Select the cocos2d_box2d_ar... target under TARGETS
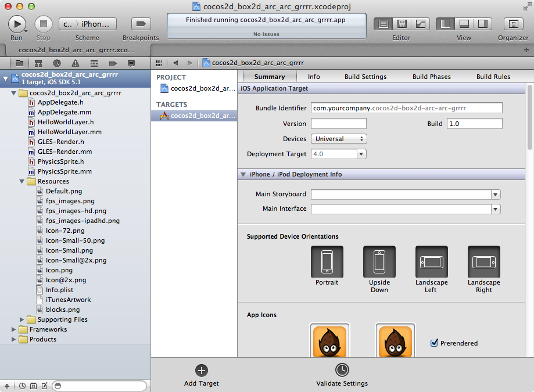534x392 pixels. point(194,116)
